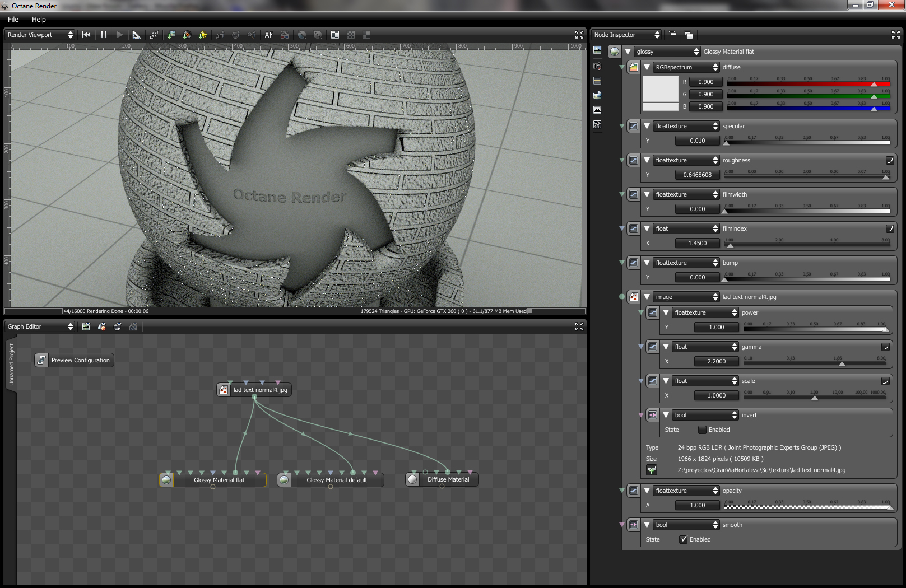The image size is (906, 588).
Task: Collapse the image node section triangle
Action: coord(647,297)
